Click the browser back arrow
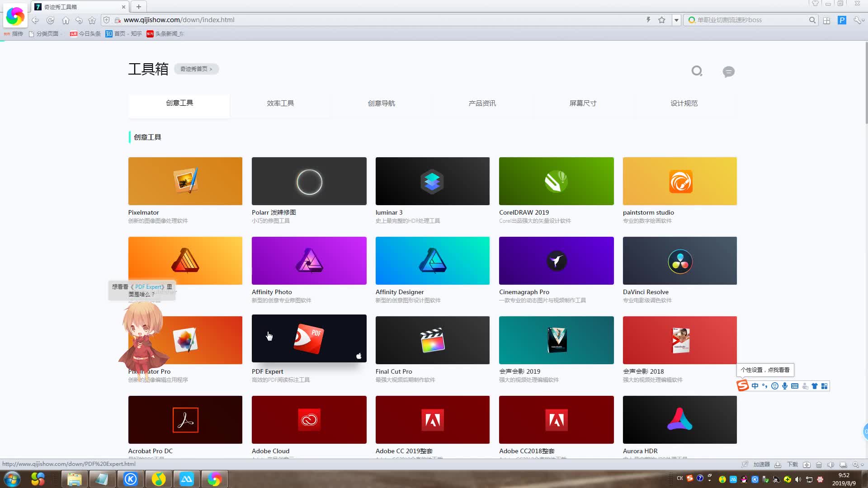 click(35, 20)
